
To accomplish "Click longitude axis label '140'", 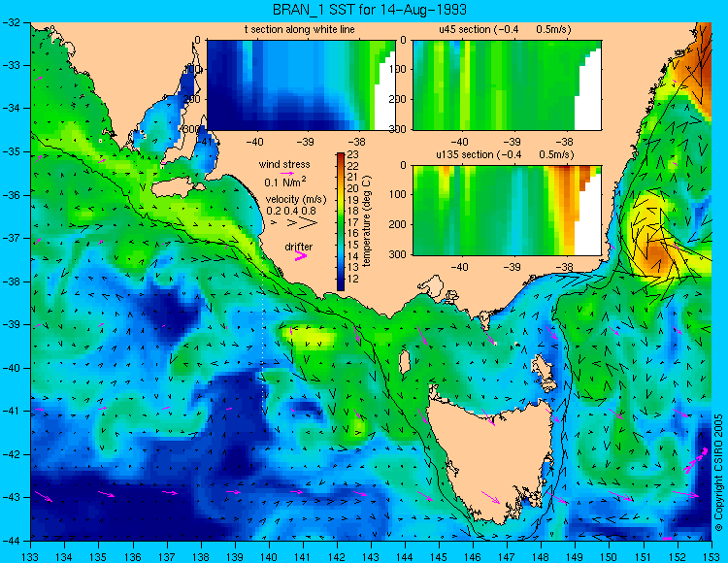I will 268,557.
